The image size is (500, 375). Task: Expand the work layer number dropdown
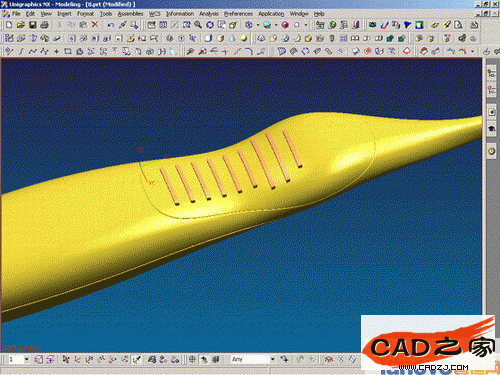pos(27,360)
